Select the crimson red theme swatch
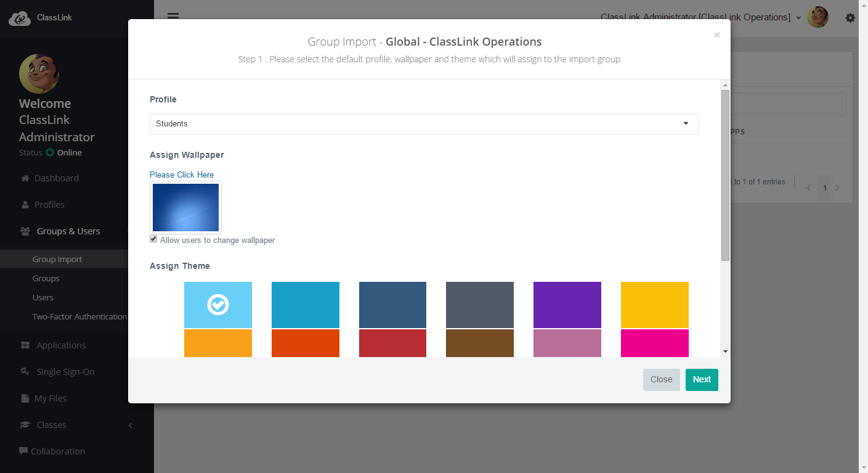The width and height of the screenshot is (868, 473). [x=392, y=343]
